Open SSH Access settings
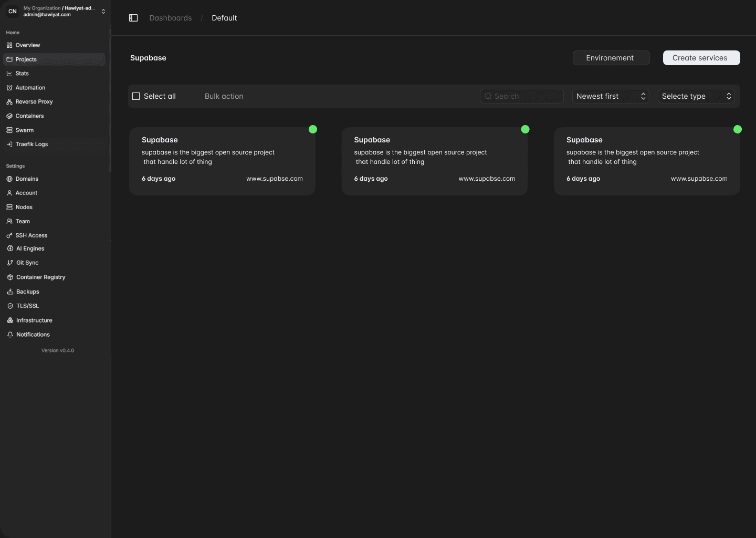Screen dimensions: 756x538 click(x=31, y=235)
